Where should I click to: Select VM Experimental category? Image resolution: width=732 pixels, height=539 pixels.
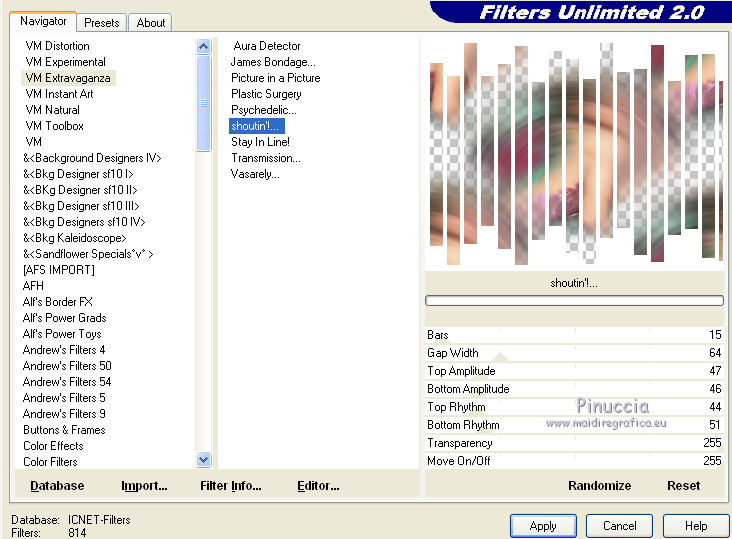(x=65, y=62)
